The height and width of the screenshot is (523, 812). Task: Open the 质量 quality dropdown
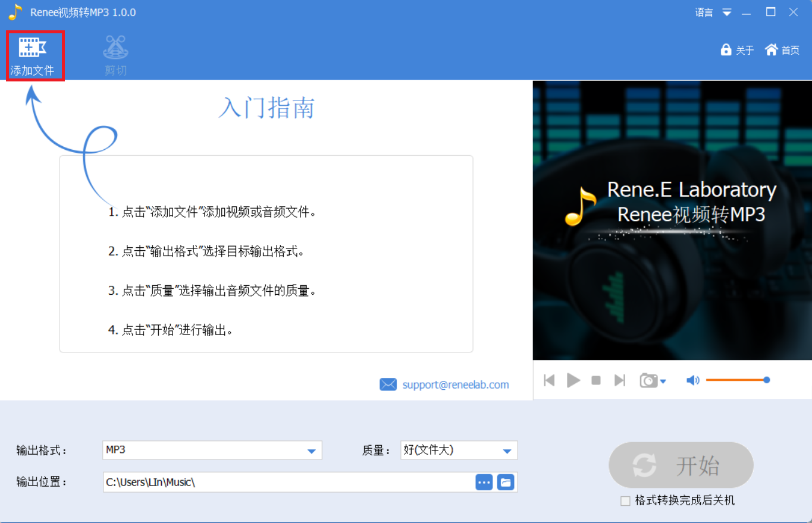coord(507,451)
